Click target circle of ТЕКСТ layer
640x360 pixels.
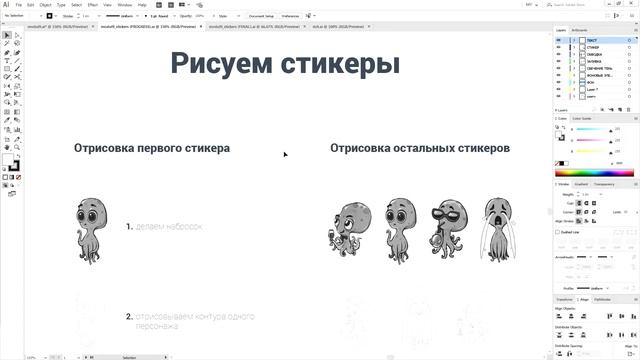coord(629,40)
